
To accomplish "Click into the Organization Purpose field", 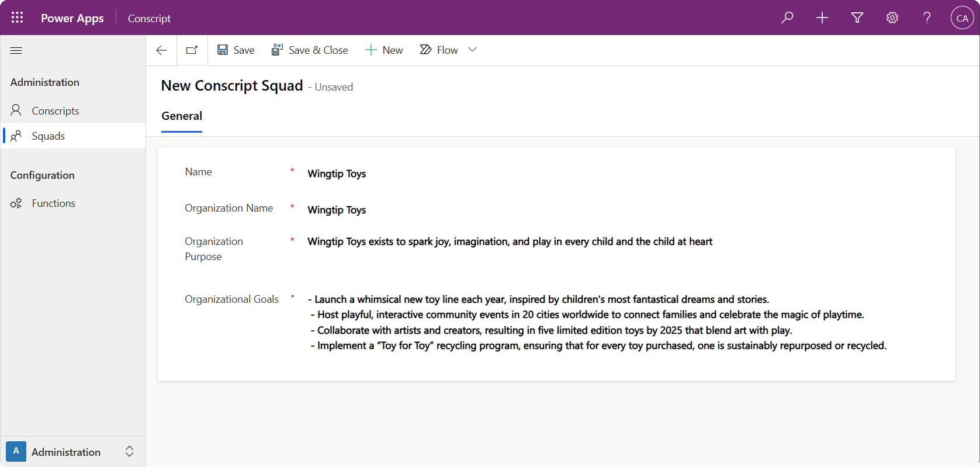I will click(510, 242).
